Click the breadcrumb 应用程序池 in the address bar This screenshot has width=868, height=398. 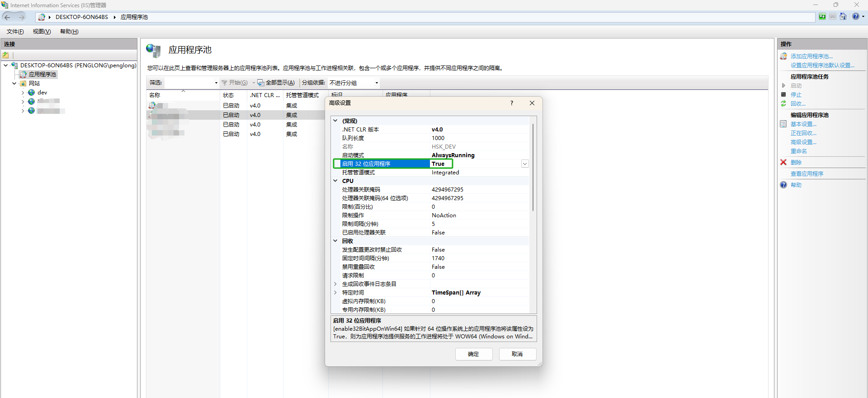[134, 17]
